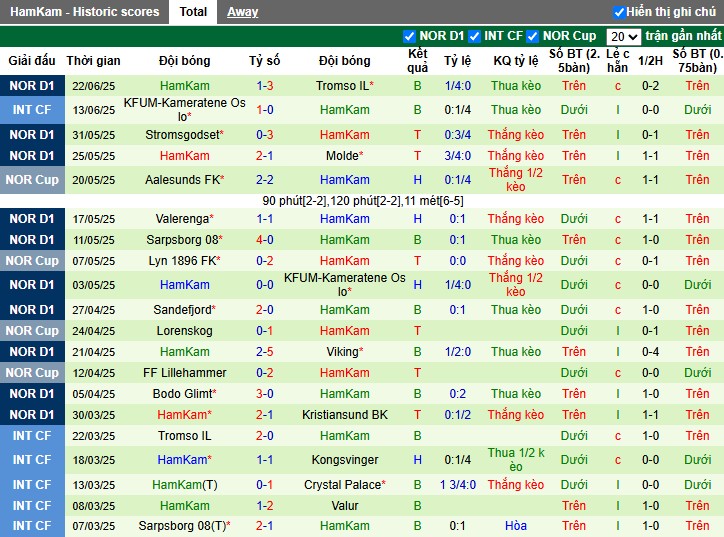Click the Hòa result in the 07/03/25 row
Screen dimensions: 724x537
516,526
